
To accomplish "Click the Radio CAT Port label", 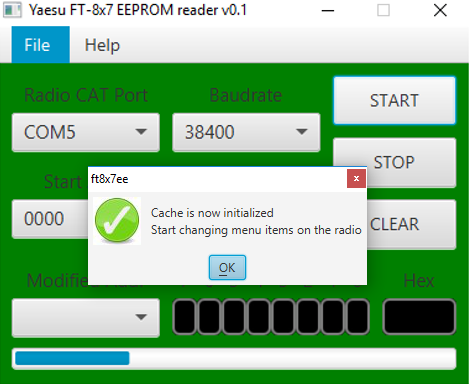I will coord(86,95).
